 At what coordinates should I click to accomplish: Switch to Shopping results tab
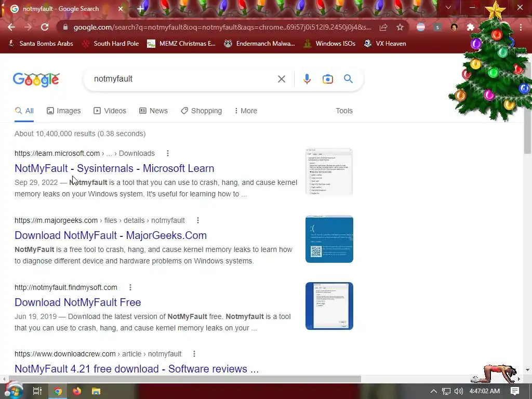point(201,111)
